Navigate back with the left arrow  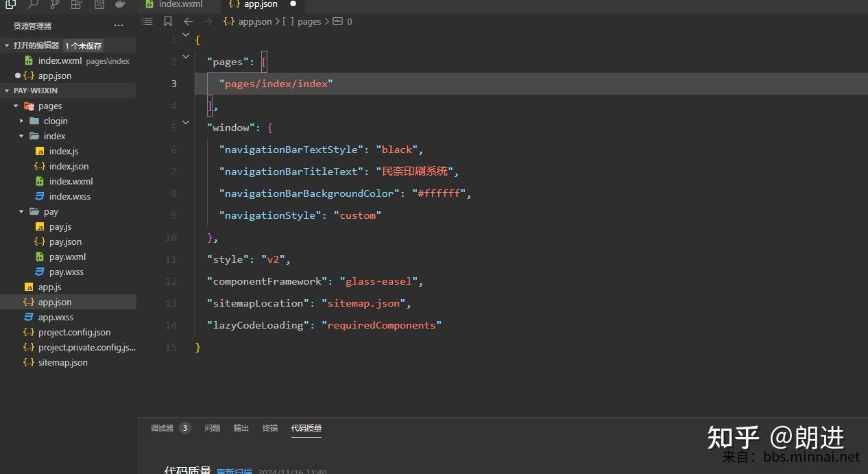[189, 21]
